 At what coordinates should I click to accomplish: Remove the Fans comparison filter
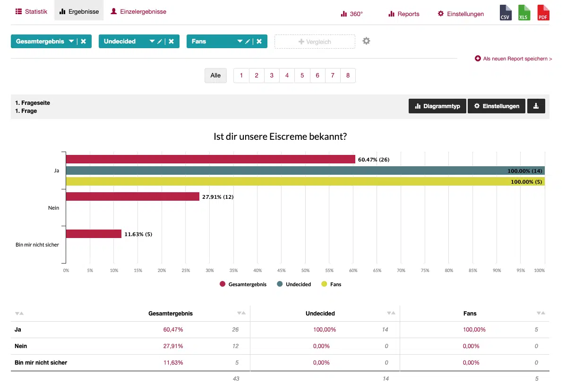click(259, 42)
